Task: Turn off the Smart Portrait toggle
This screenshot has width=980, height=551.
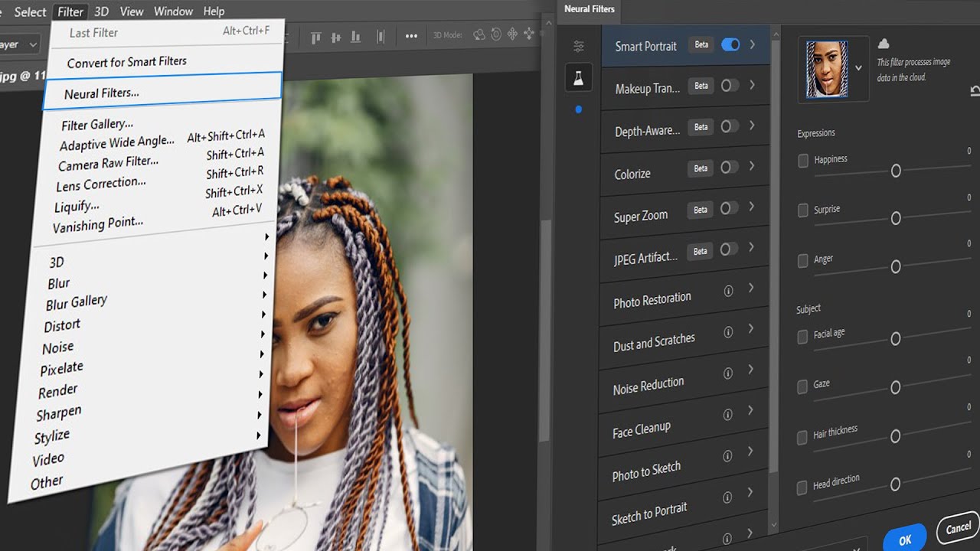Action: (x=730, y=44)
